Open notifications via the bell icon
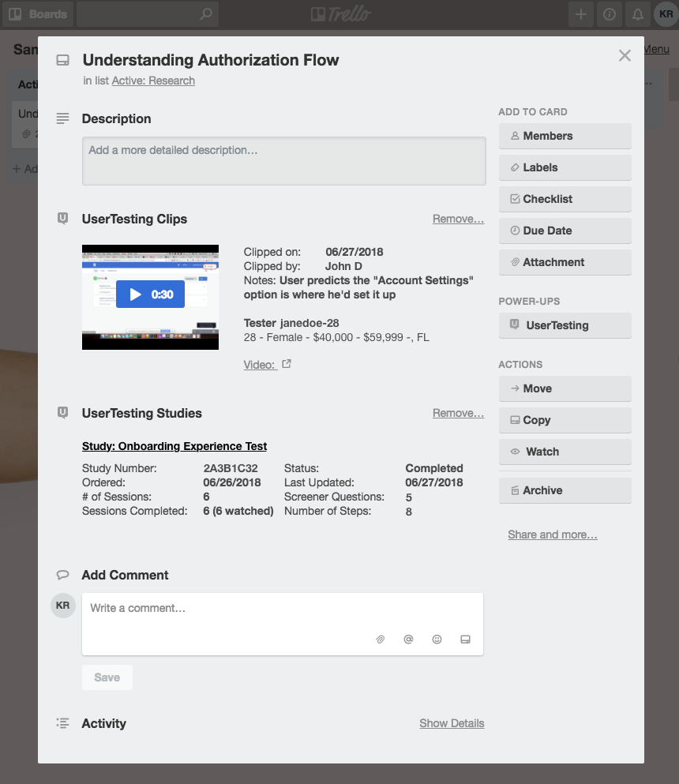Screen dimensions: 679x784 [637, 13]
